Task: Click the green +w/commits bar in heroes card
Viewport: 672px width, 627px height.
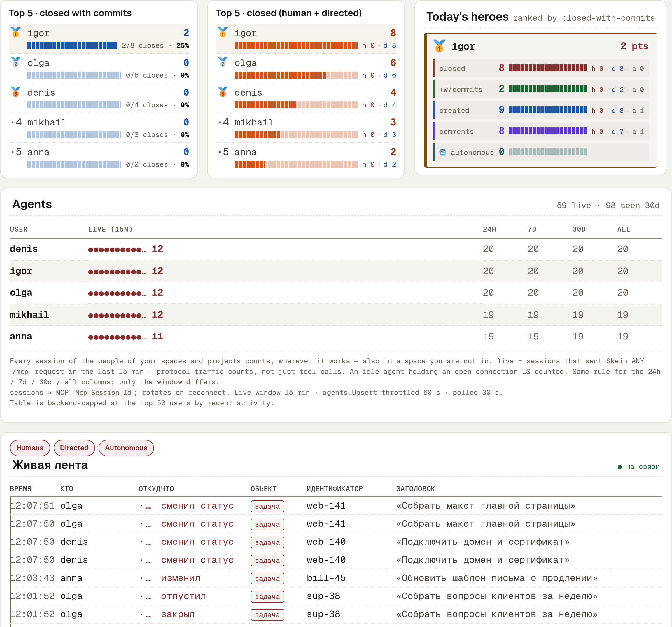Action: click(548, 89)
